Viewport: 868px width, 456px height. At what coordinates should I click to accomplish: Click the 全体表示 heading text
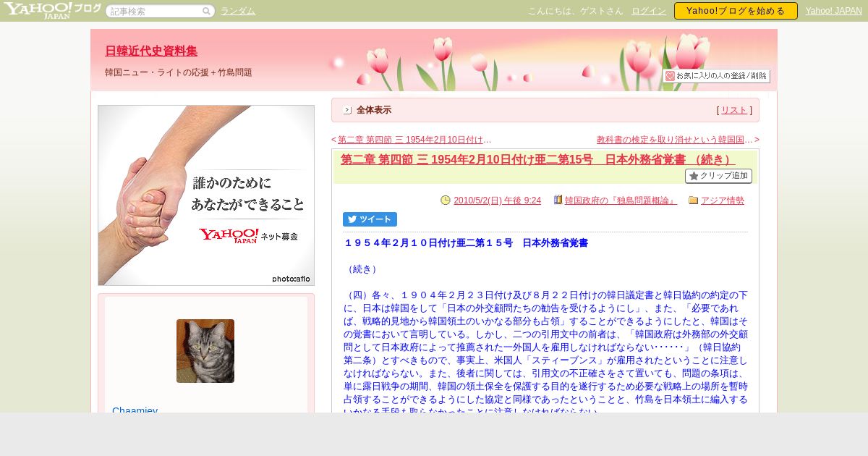point(374,110)
